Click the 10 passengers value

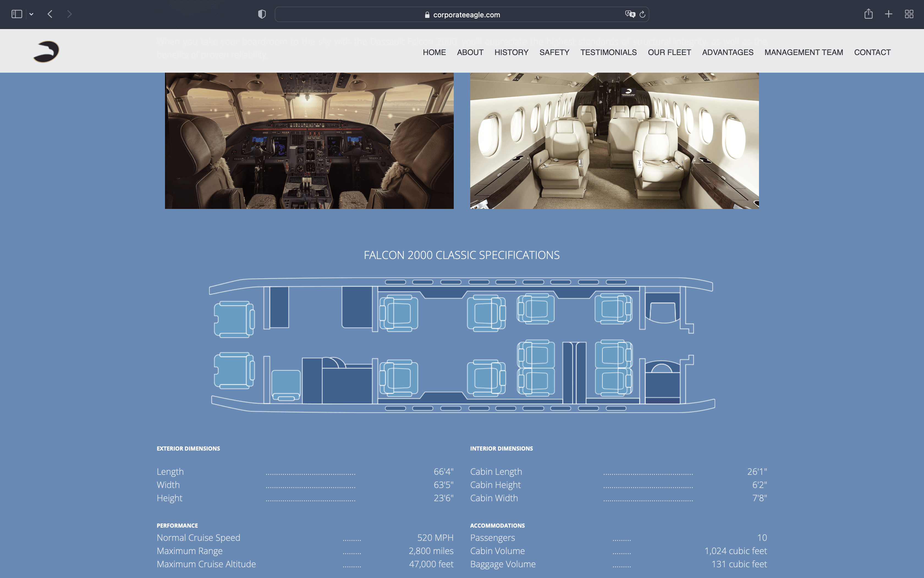coord(762,538)
